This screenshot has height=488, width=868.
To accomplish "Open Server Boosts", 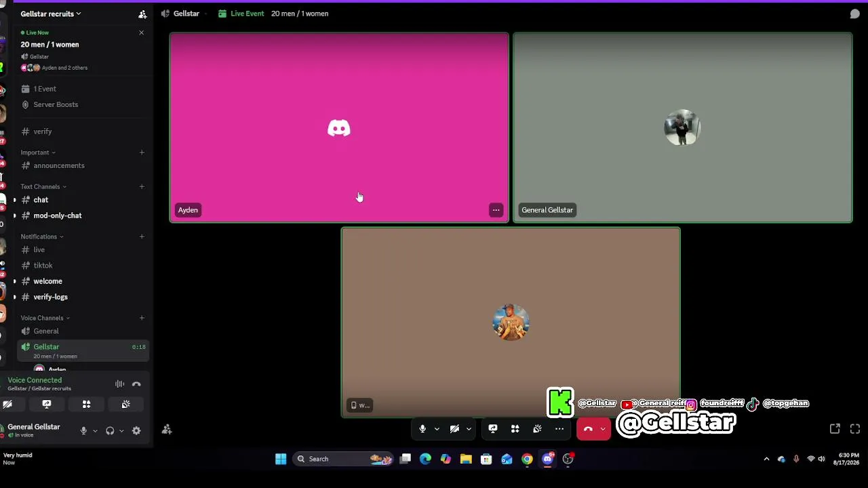I will 82,104.
